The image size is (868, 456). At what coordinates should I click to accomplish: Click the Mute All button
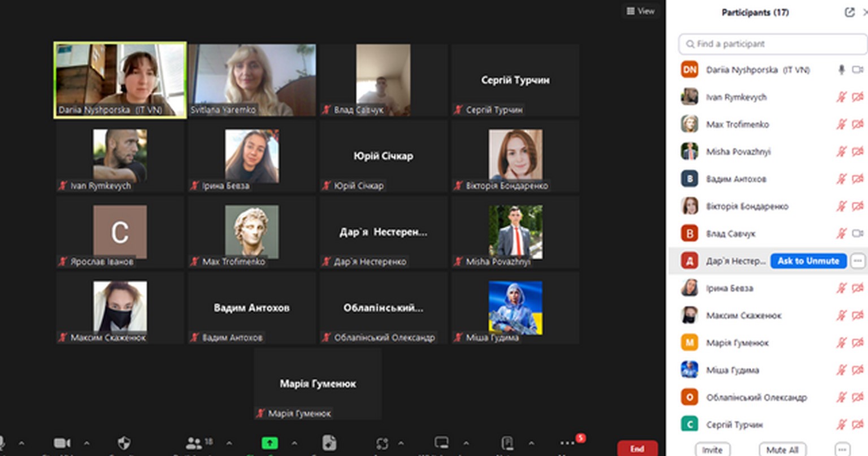pyautogui.click(x=782, y=450)
